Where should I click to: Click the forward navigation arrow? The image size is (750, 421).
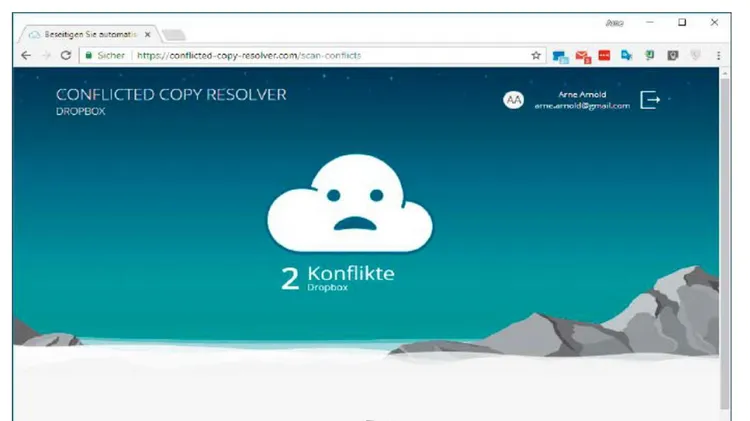(46, 55)
